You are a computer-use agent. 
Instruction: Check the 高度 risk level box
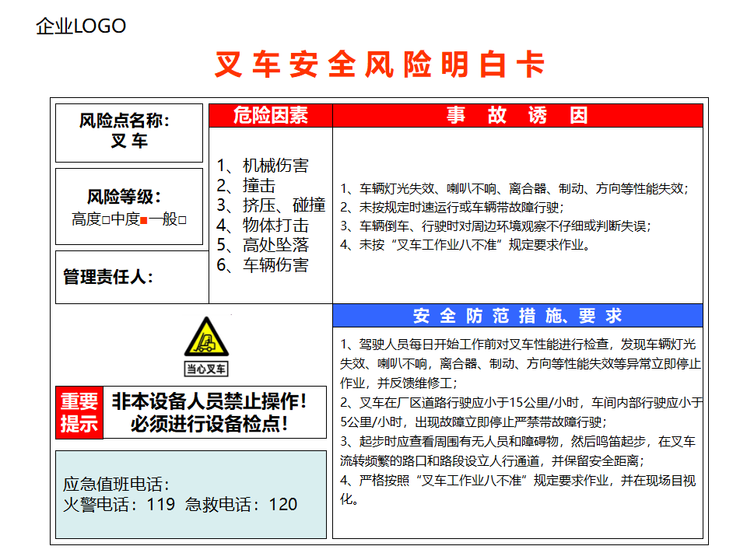coord(106,220)
